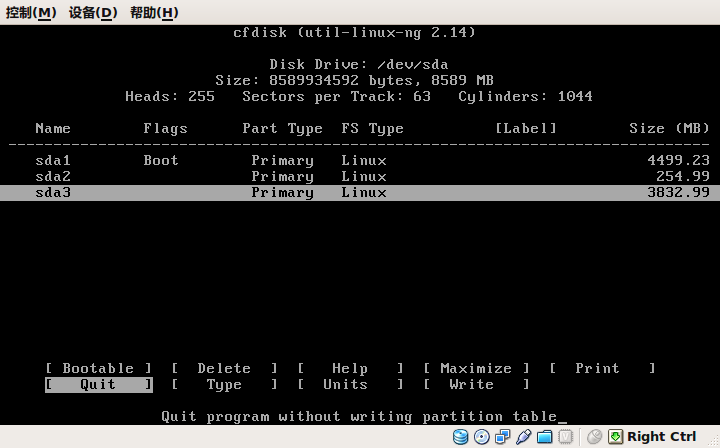Select the highlighted Quit command

pyautogui.click(x=98, y=384)
